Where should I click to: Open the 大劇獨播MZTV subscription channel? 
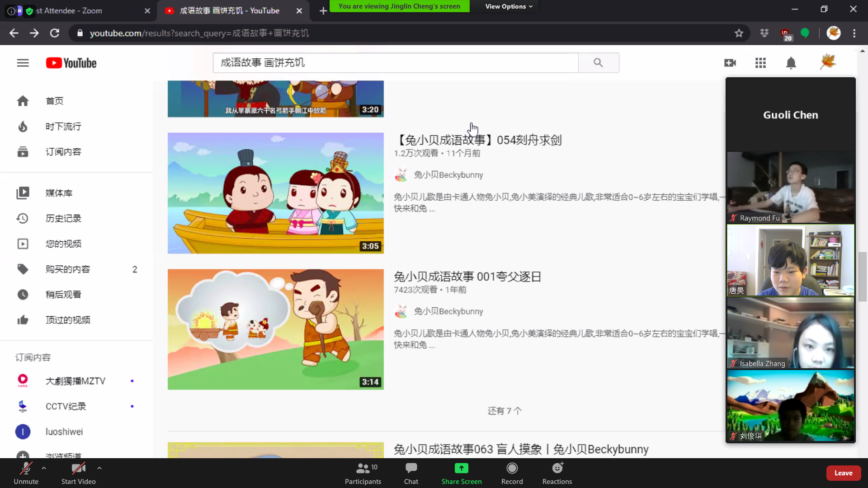point(76,381)
